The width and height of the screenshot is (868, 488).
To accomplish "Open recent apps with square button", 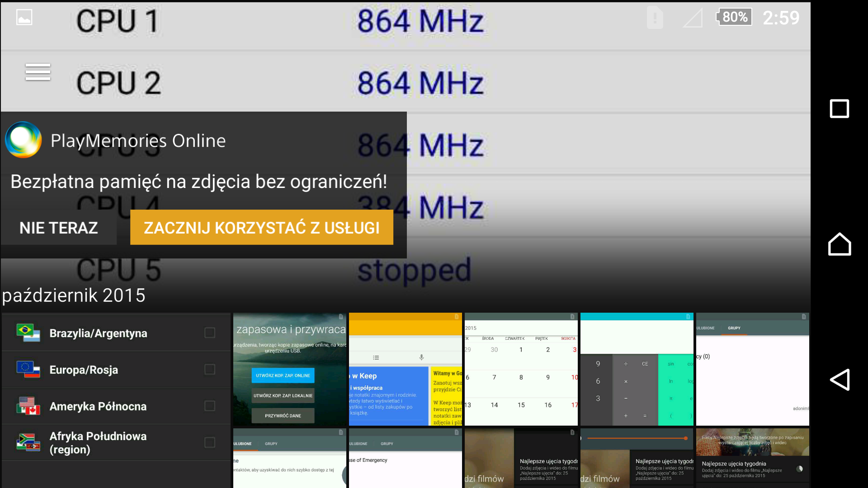I will coord(840,108).
